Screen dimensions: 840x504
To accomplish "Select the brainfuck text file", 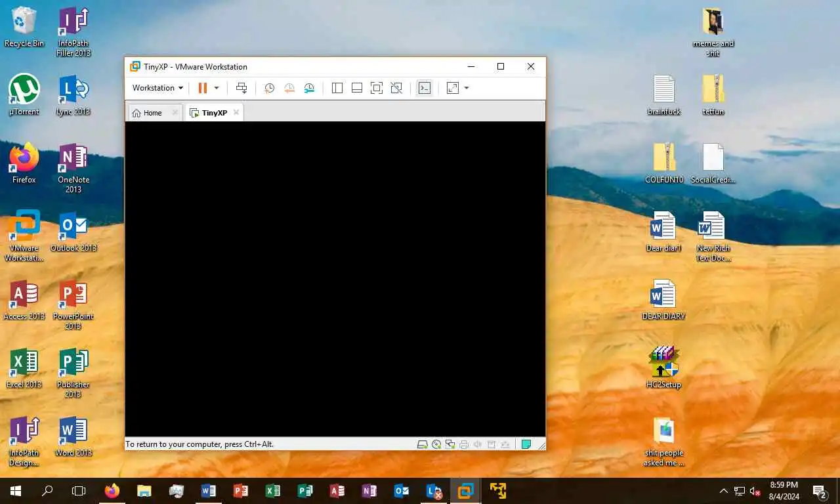I will 664,95.
